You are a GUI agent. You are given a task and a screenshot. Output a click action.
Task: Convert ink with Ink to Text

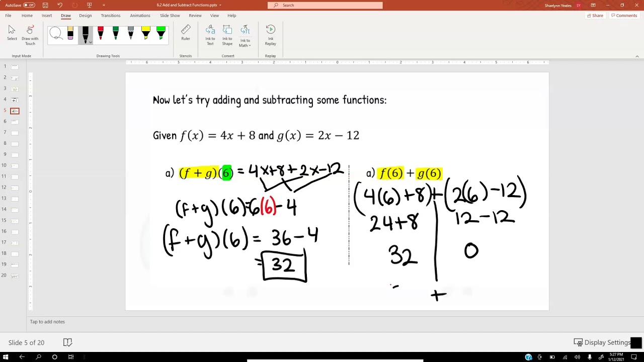(210, 35)
